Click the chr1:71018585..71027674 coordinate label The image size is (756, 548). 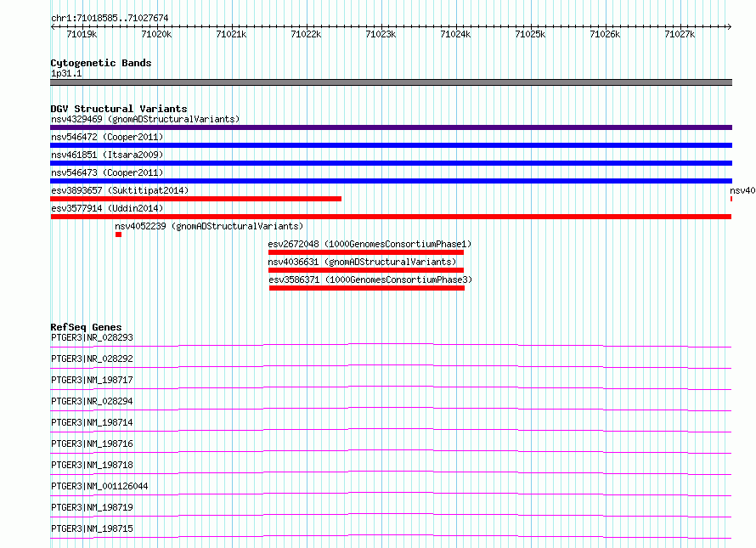pos(110,18)
